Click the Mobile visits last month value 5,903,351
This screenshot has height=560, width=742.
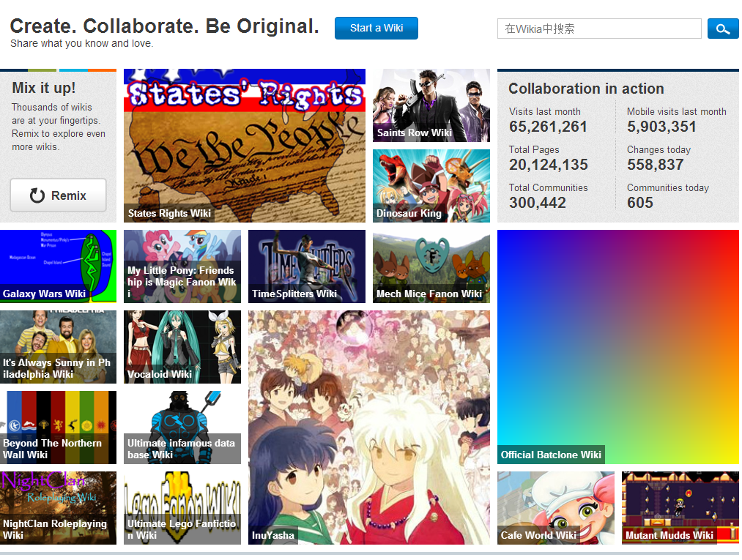661,127
